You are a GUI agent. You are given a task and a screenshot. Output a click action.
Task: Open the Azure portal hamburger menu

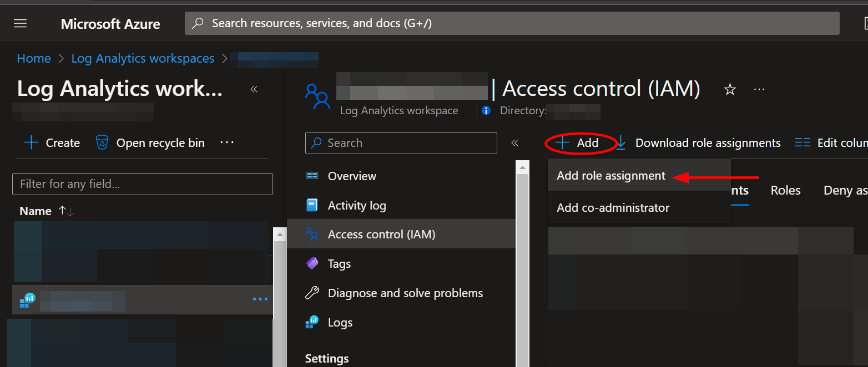point(21,23)
